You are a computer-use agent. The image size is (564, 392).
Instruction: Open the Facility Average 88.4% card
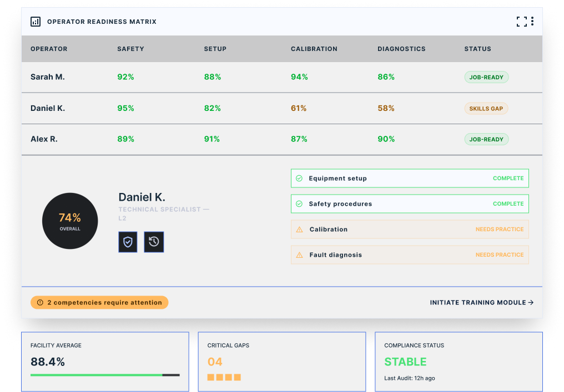[x=105, y=362]
